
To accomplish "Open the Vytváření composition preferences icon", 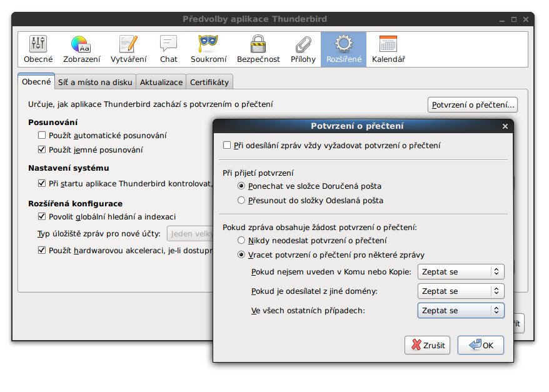I will point(129,49).
